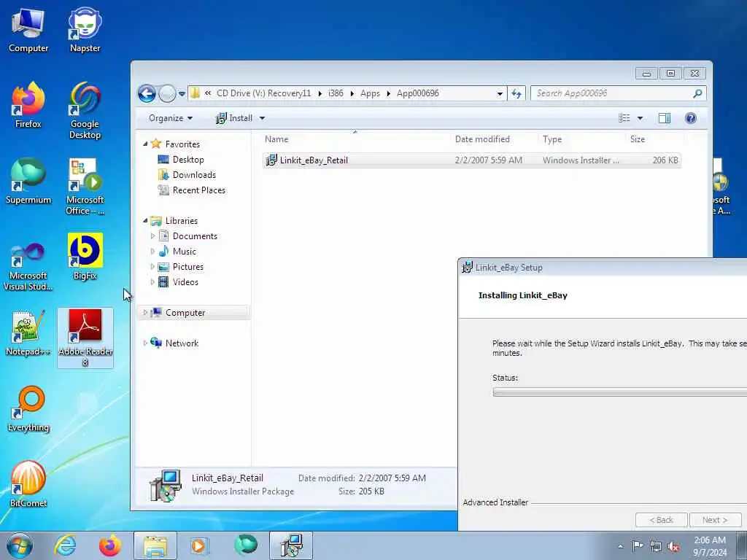Select the Firefox desktop shortcut
Screen dimensions: 747x560
click(x=28, y=106)
